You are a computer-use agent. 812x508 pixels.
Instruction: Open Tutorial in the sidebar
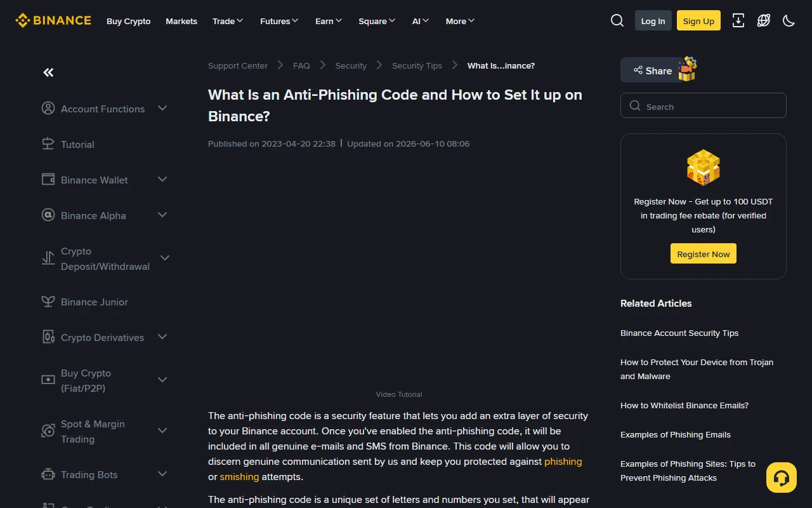[x=77, y=145]
